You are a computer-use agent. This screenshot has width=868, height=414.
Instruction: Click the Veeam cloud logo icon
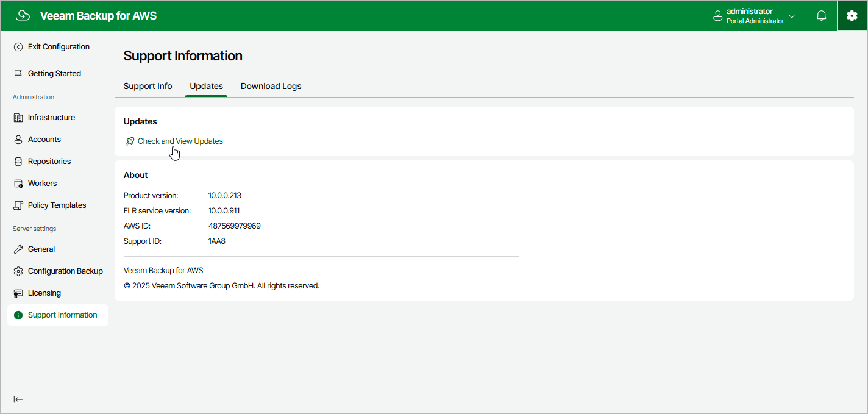pos(23,16)
